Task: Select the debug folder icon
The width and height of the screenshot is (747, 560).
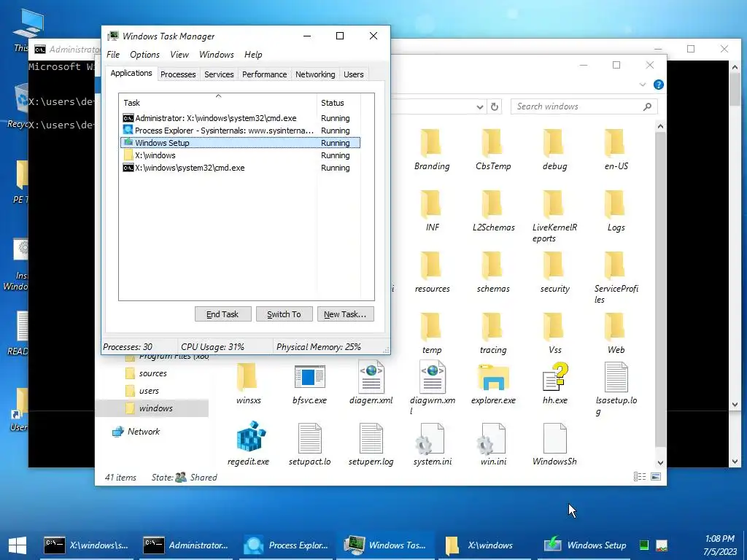Action: tap(554, 142)
